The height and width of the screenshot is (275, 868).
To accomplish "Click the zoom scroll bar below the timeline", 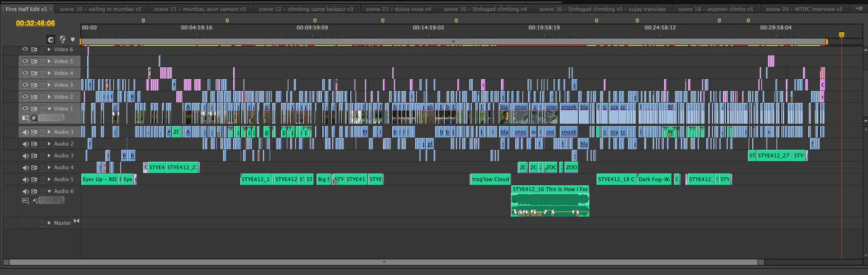I will click(384, 262).
